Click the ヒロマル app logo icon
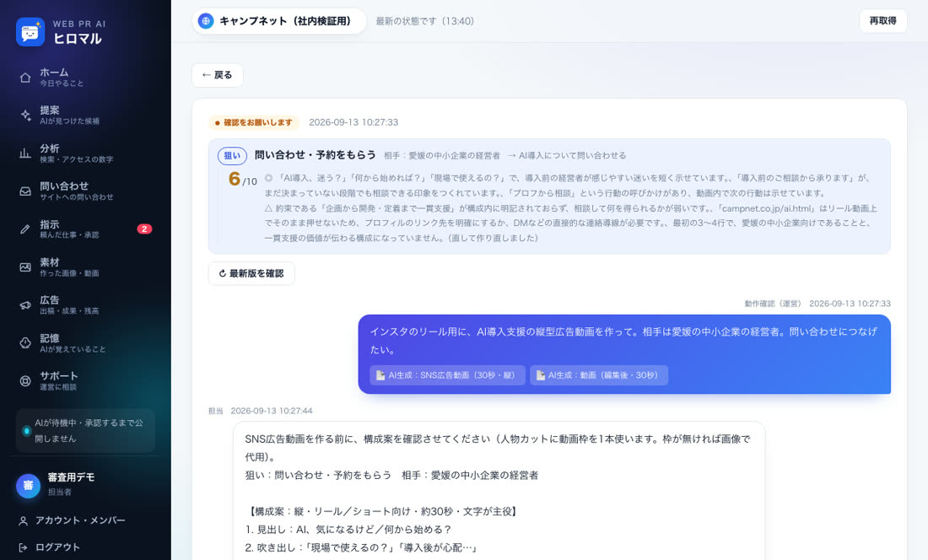This screenshot has height=560, width=928. coord(30,32)
